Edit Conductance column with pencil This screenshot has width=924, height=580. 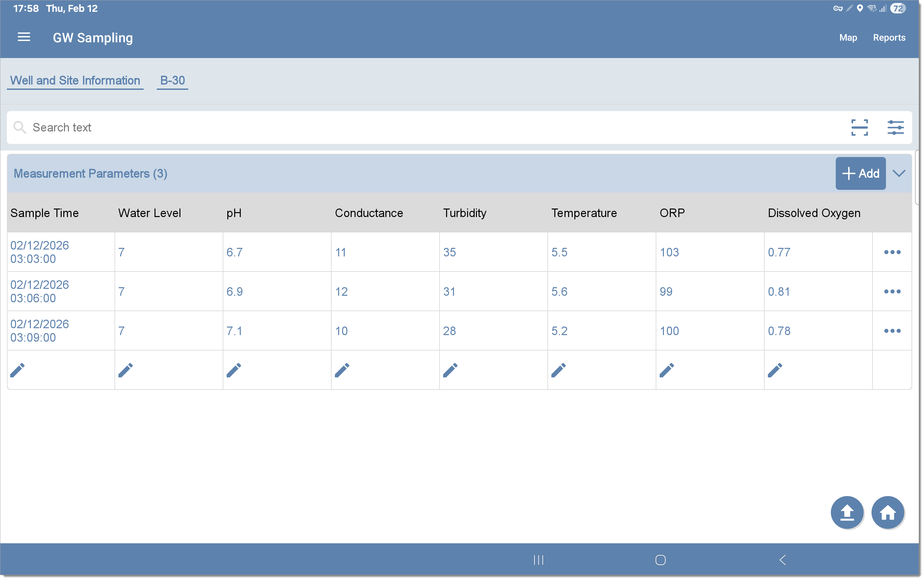pyautogui.click(x=342, y=370)
